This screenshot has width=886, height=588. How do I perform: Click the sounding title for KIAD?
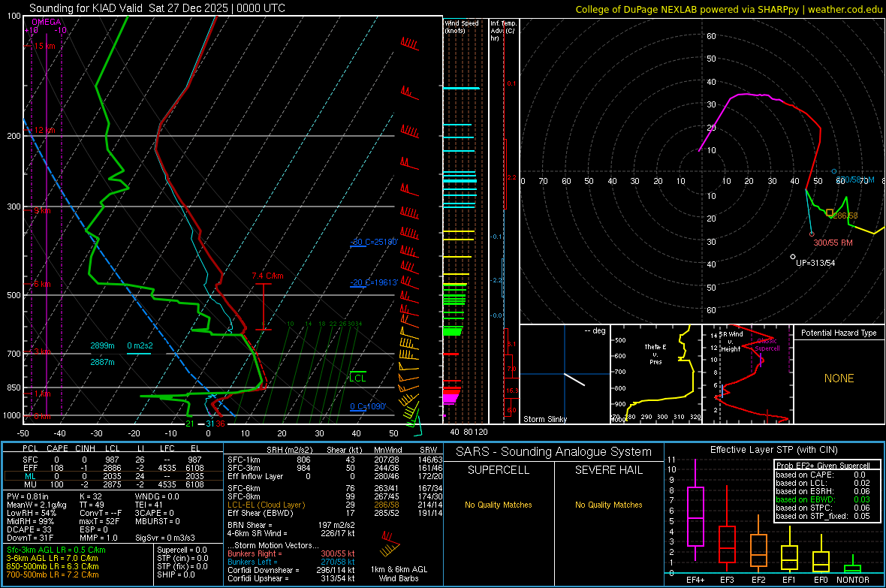click(x=157, y=8)
